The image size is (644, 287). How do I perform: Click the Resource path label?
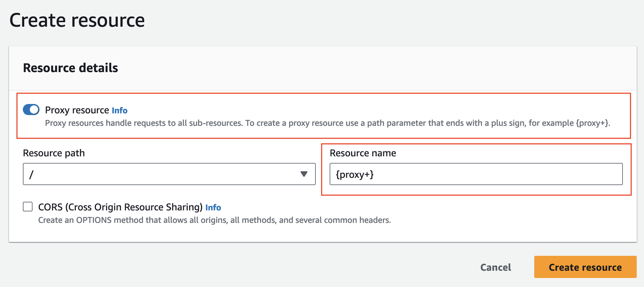54,153
